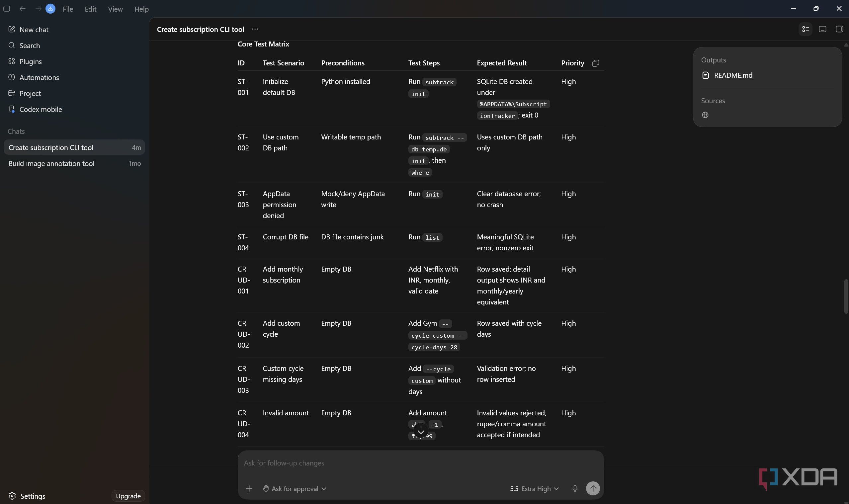The width and height of the screenshot is (849, 504).
Task: Go forward with the right arrow
Action: pos(38,9)
